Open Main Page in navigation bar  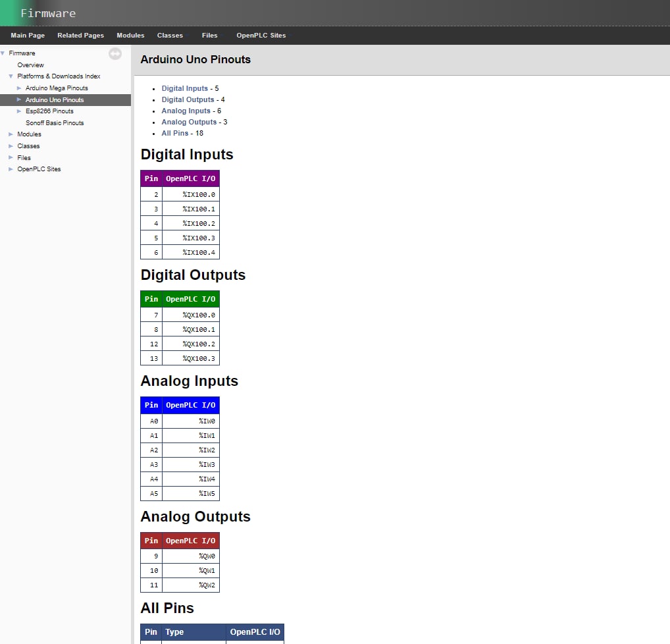click(28, 36)
